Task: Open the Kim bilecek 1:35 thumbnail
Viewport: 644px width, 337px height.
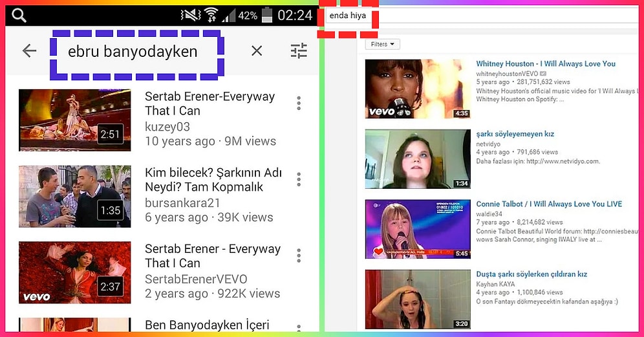Action: click(x=75, y=197)
